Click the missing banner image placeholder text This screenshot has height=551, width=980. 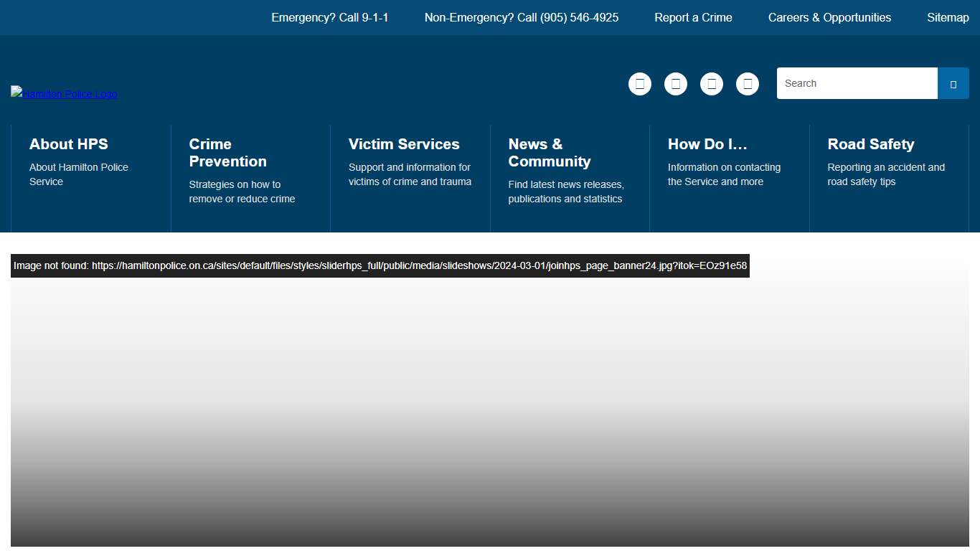380,265
